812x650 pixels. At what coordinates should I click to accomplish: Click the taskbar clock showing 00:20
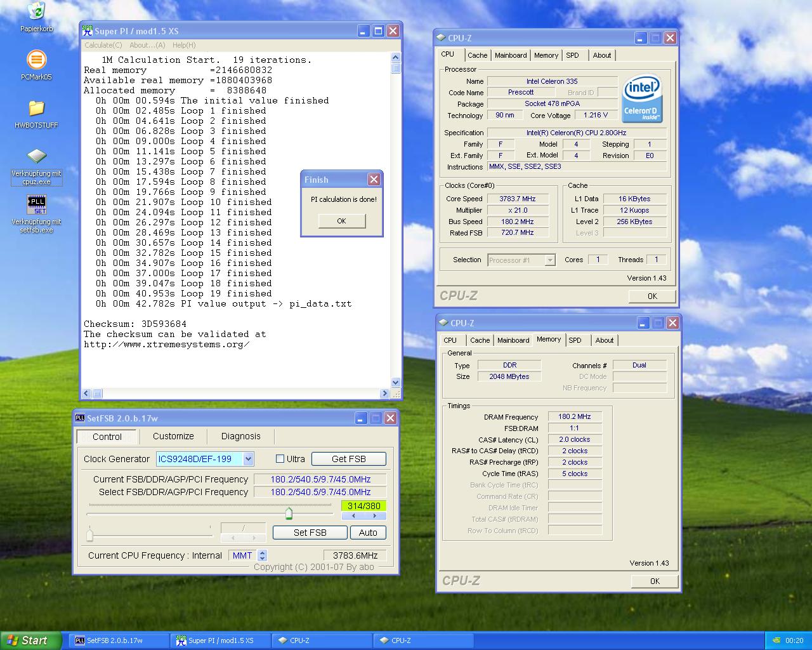coord(794,640)
